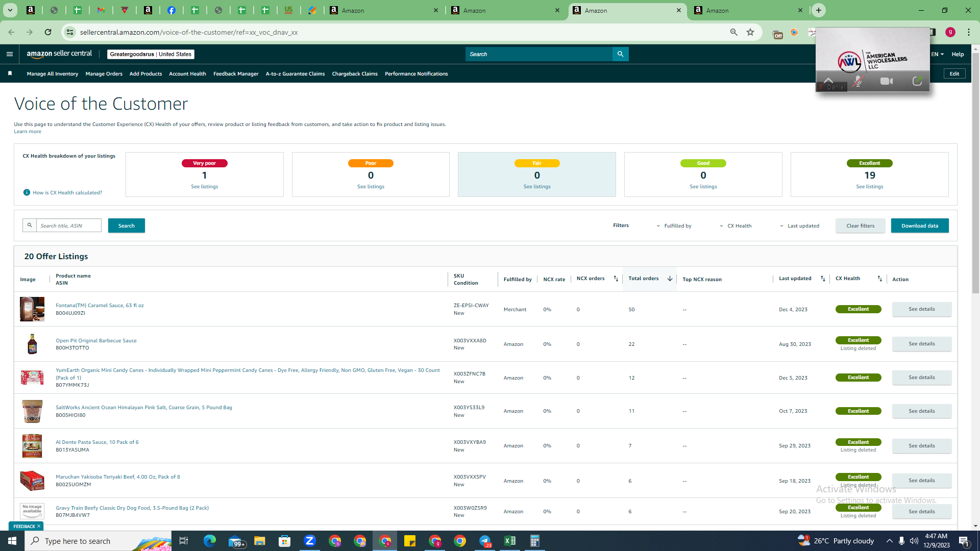Click the Edit button in navigation bar
Screen dimensions: 980x551
954,73
